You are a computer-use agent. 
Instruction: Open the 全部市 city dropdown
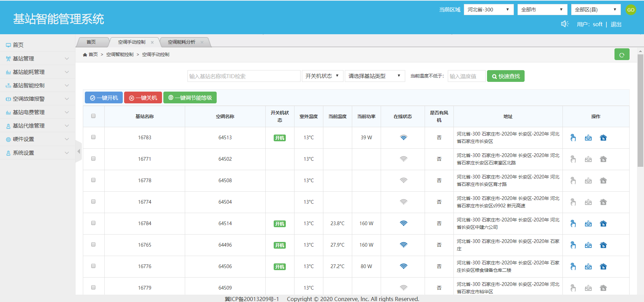[x=542, y=10]
